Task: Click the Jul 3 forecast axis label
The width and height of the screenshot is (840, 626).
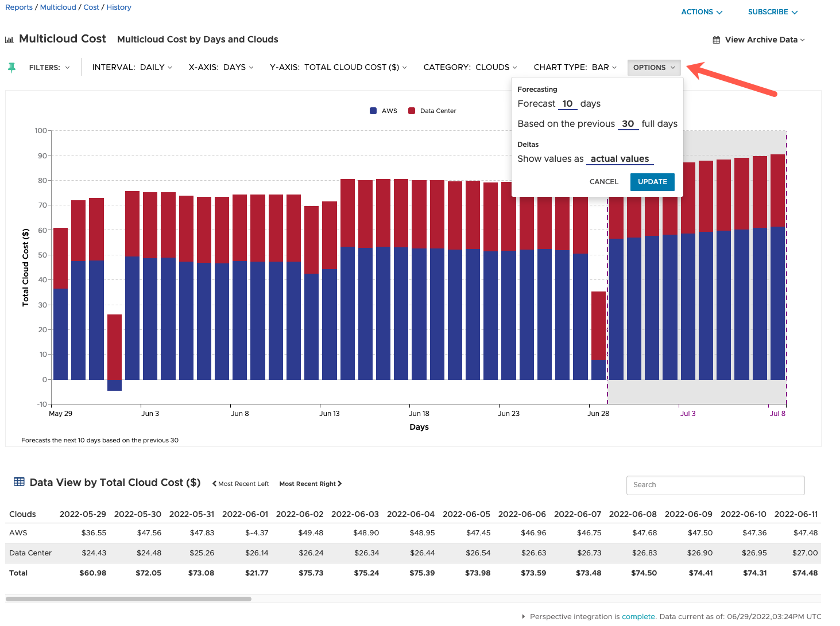Action: pyautogui.click(x=688, y=413)
